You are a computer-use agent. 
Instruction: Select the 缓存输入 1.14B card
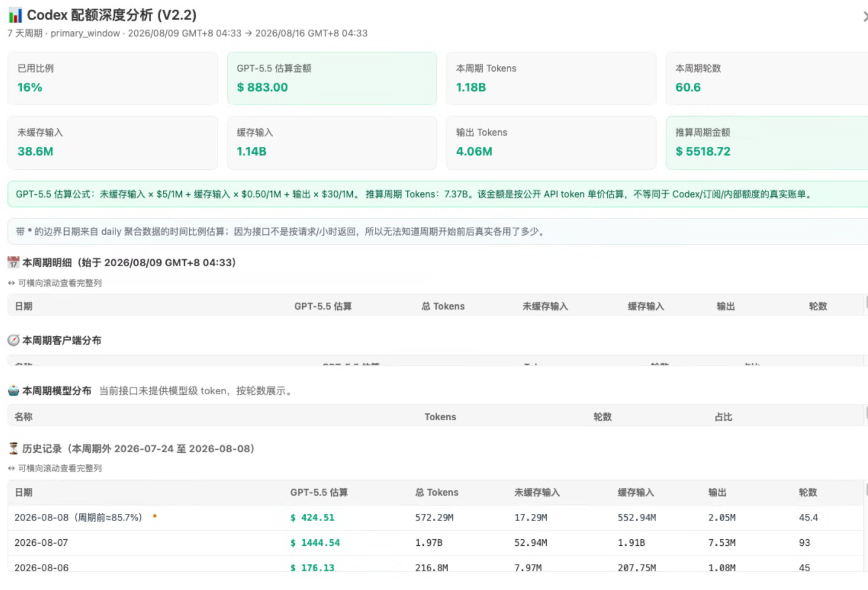pos(332,143)
